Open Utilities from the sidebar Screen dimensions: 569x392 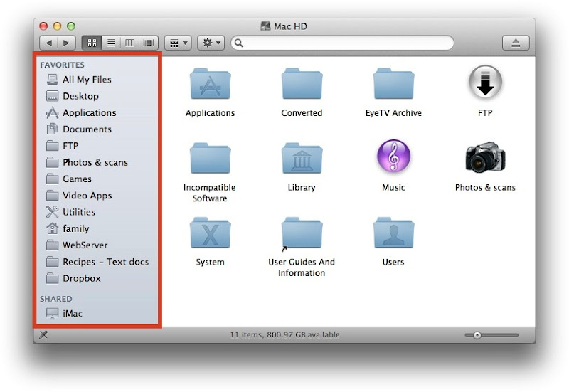click(x=70, y=212)
